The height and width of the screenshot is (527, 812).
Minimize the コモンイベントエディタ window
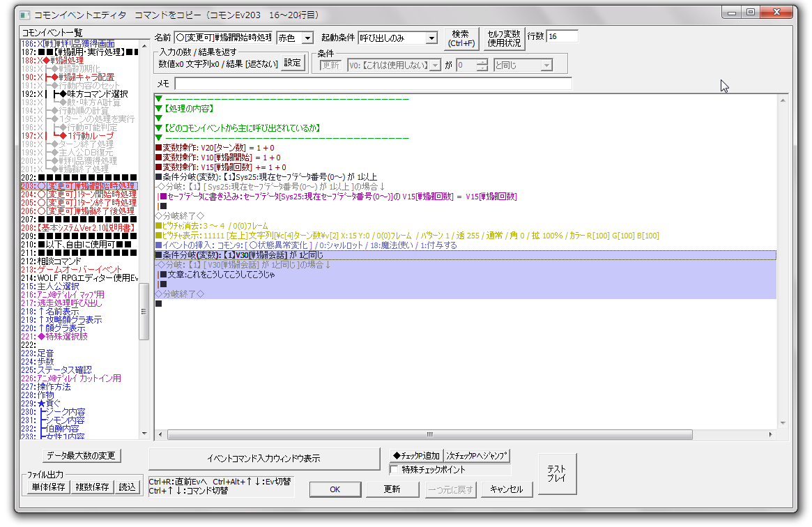click(x=732, y=12)
